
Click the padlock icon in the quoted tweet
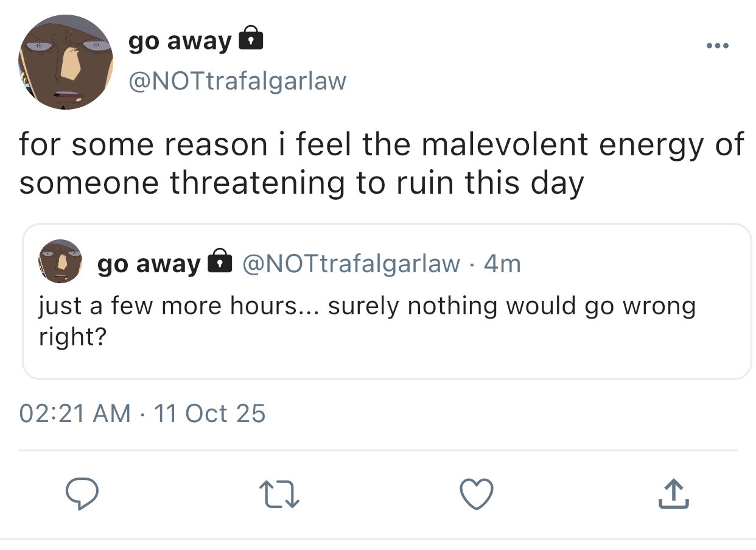pyautogui.click(x=220, y=263)
